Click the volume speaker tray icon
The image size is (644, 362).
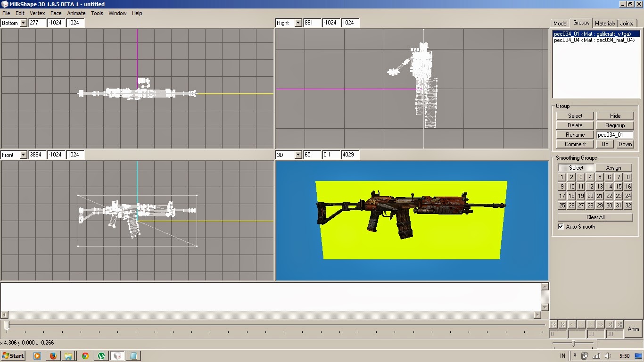tap(608, 356)
